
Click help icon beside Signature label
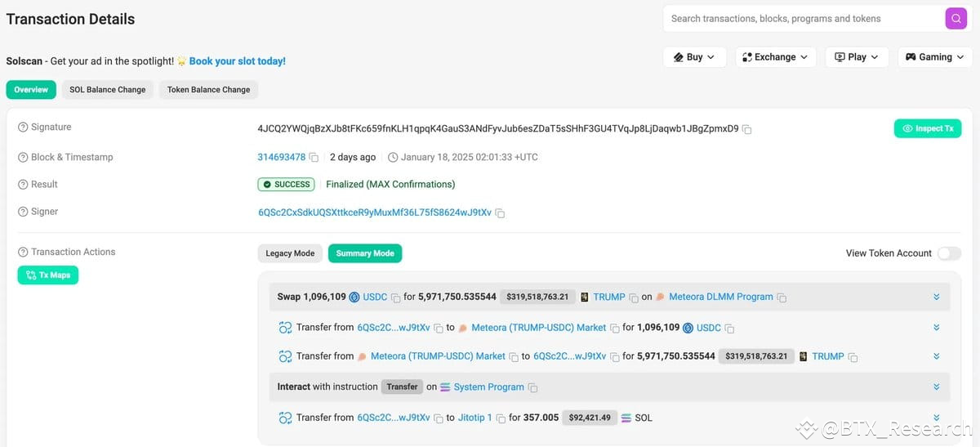coord(23,127)
